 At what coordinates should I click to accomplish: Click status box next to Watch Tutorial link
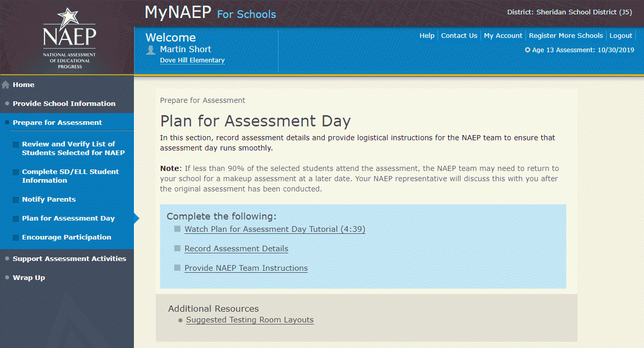click(177, 229)
